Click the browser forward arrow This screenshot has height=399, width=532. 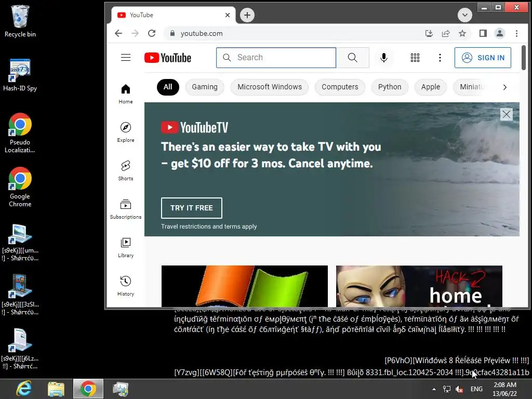pyautogui.click(x=135, y=33)
